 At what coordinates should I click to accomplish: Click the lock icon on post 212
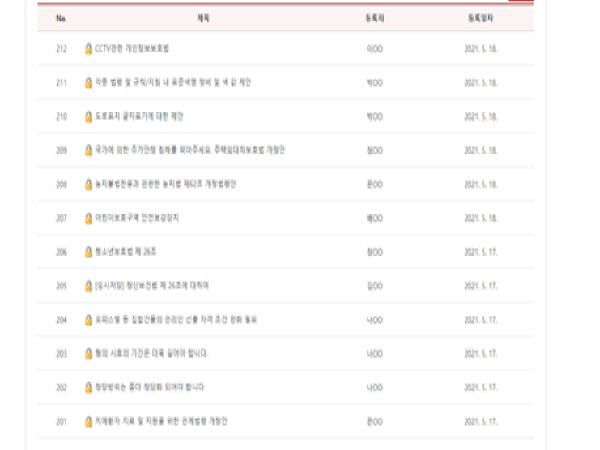click(88, 49)
